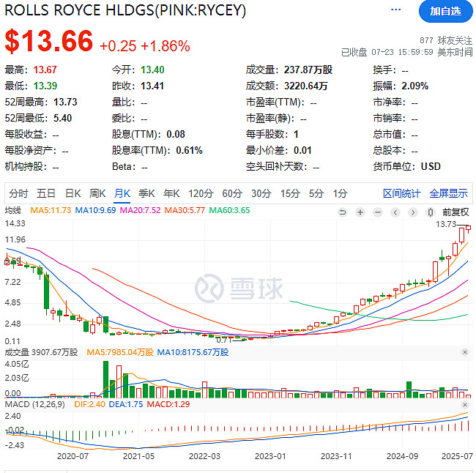The height and width of the screenshot is (473, 476).
Task: Click the 昨收 13.41 value
Action: click(x=152, y=86)
